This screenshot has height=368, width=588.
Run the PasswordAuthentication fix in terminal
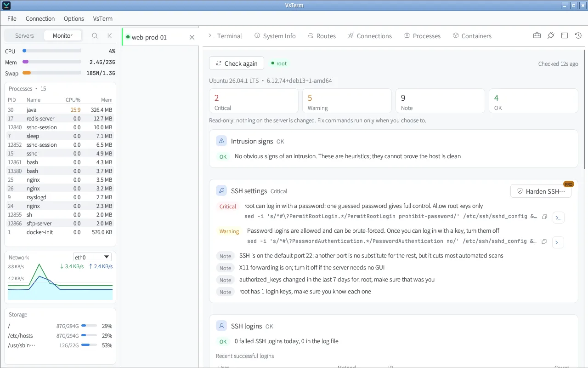pyautogui.click(x=558, y=242)
